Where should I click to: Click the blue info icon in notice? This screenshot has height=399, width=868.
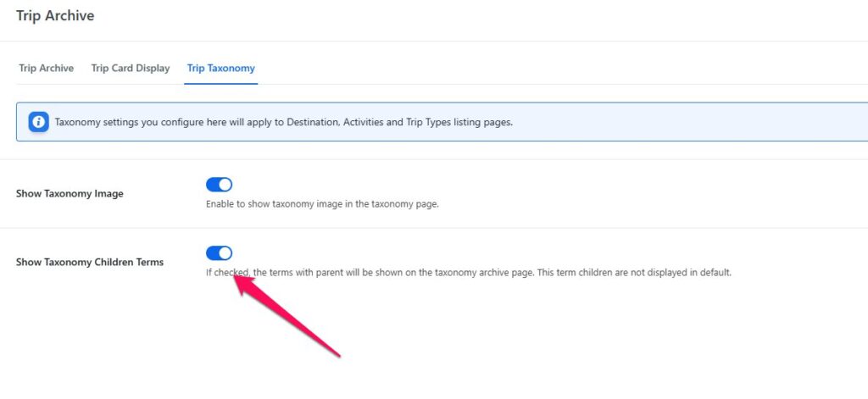pyautogui.click(x=38, y=122)
